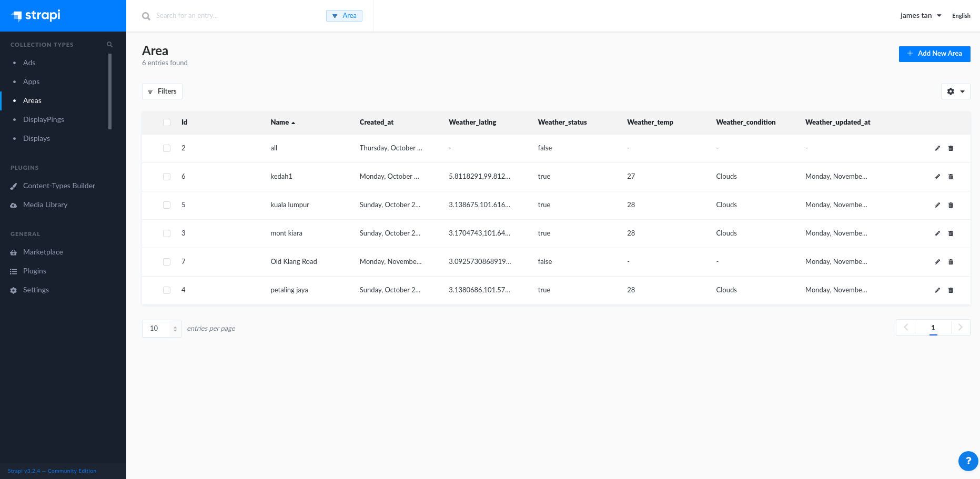Open the entries per page selector
This screenshot has height=479, width=980.
point(161,329)
